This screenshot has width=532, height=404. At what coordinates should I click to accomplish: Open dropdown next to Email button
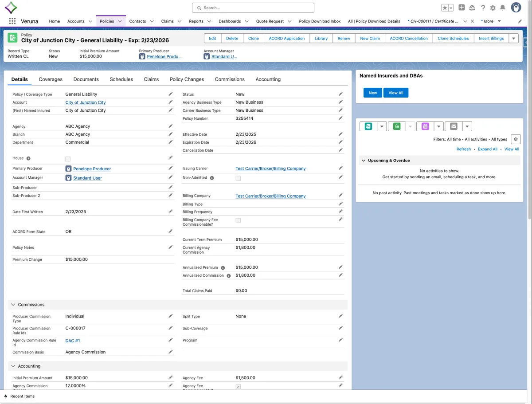[467, 126]
